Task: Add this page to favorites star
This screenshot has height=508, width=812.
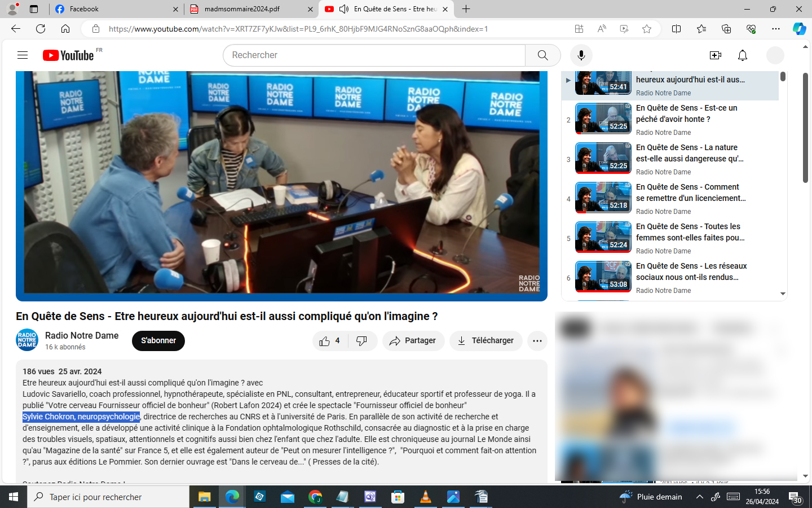Action: click(647, 29)
